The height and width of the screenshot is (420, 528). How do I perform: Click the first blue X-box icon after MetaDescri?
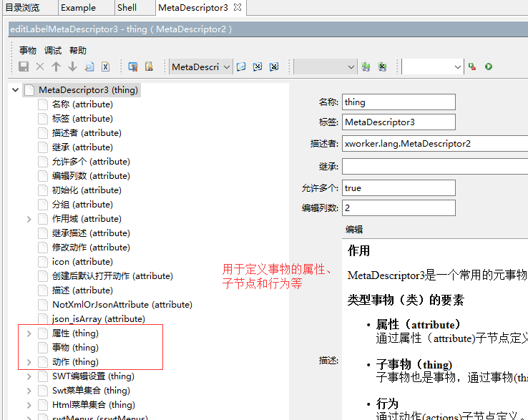pyautogui.click(x=258, y=67)
